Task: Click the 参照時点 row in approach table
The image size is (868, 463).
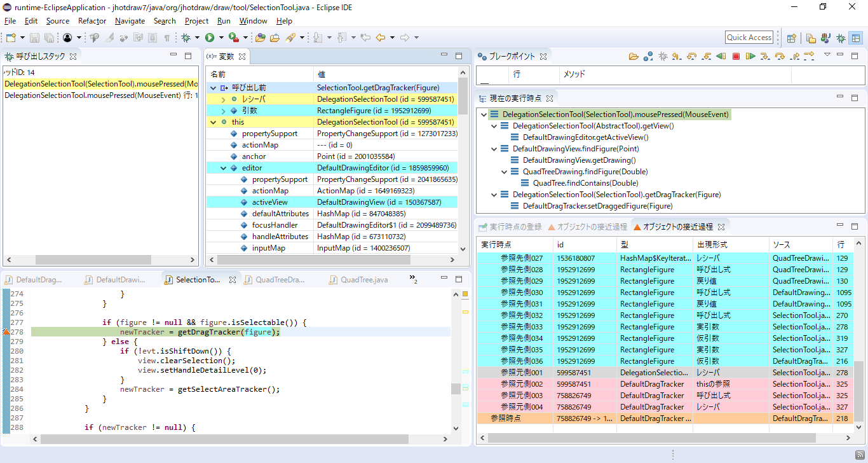Action: [x=665, y=418]
